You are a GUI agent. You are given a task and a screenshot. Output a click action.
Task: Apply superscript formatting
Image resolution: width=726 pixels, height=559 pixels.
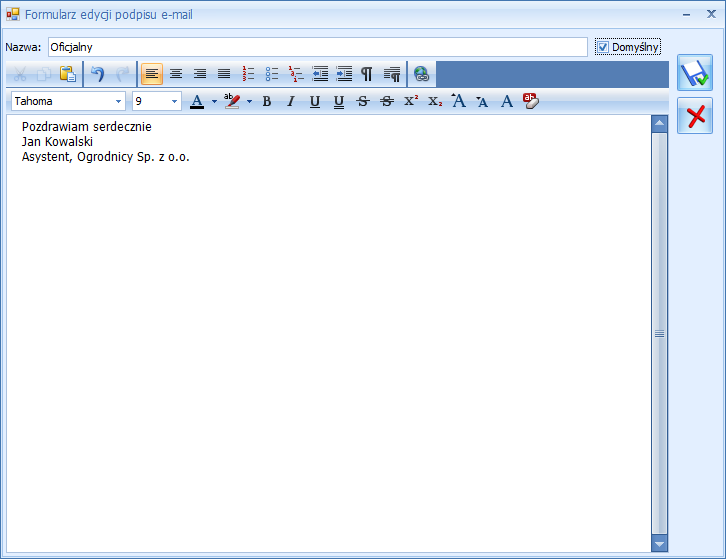(411, 101)
